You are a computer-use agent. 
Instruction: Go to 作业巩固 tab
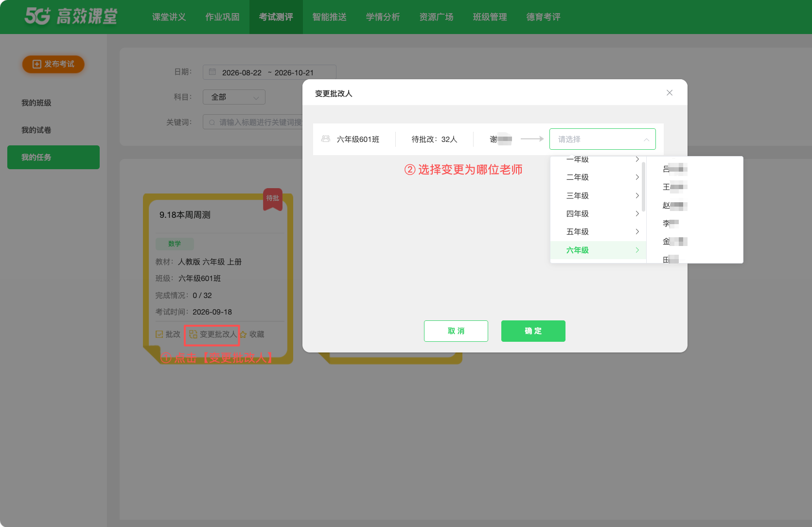[223, 17]
